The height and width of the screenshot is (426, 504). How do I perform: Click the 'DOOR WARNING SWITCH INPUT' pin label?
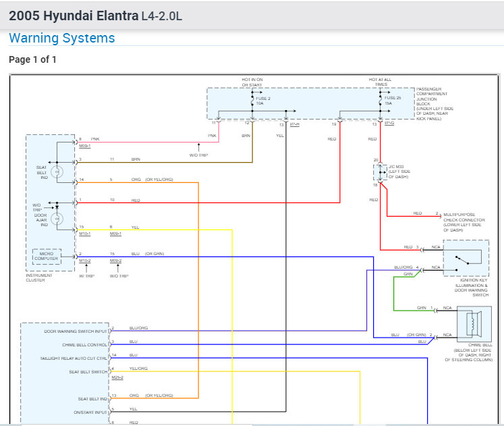(75, 331)
